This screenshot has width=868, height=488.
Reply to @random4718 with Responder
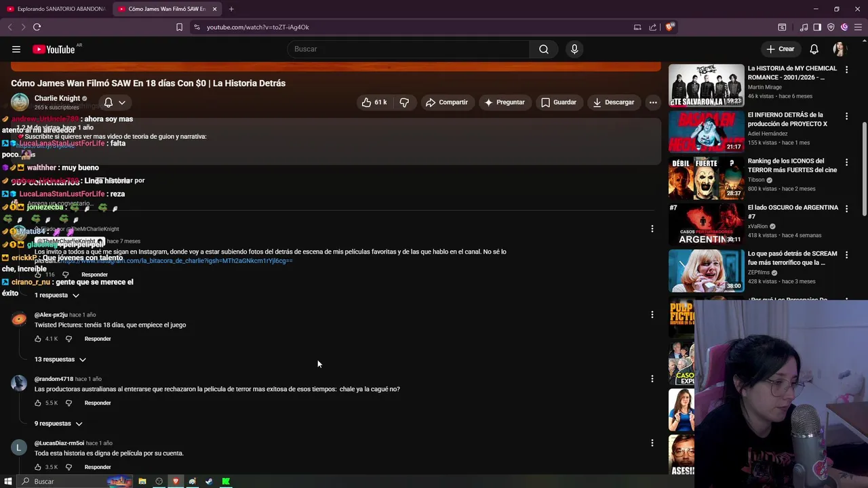(x=98, y=403)
